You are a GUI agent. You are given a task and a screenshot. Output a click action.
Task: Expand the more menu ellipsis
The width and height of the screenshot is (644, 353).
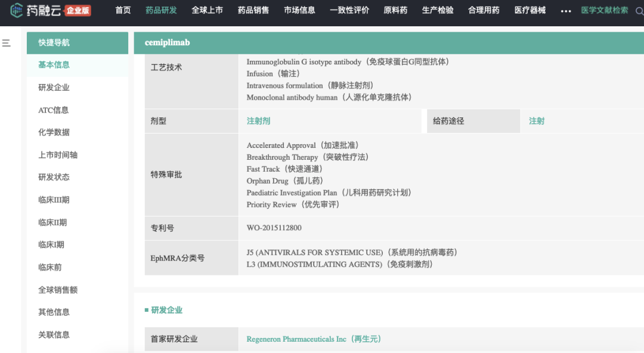[x=565, y=11]
